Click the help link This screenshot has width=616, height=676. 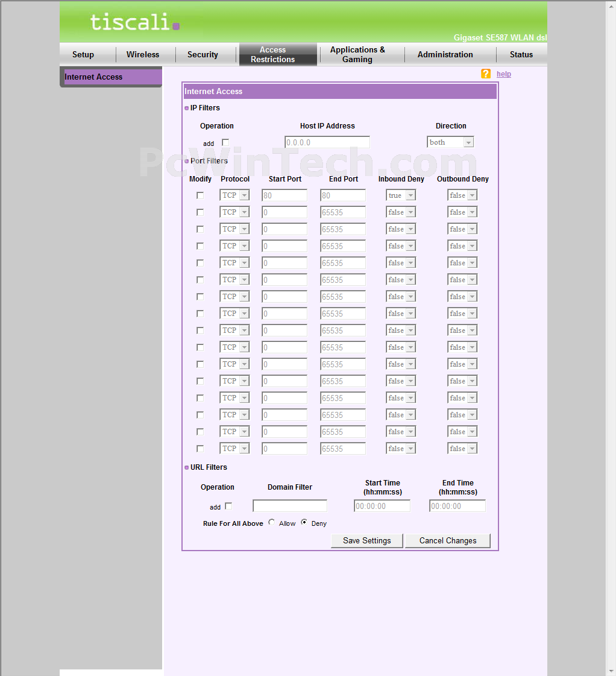(503, 74)
